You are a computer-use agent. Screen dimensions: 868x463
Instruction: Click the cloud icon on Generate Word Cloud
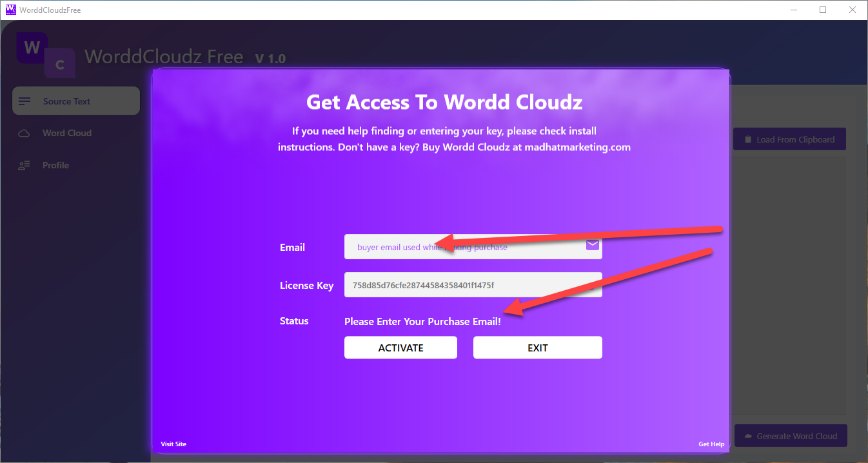[x=748, y=436]
